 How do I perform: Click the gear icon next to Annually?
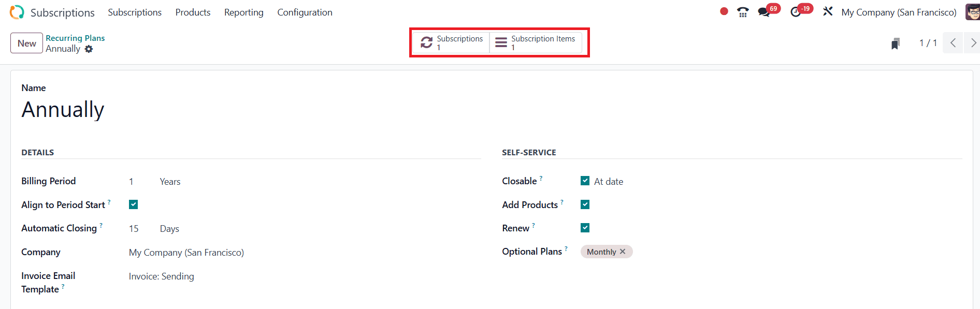coord(89,49)
